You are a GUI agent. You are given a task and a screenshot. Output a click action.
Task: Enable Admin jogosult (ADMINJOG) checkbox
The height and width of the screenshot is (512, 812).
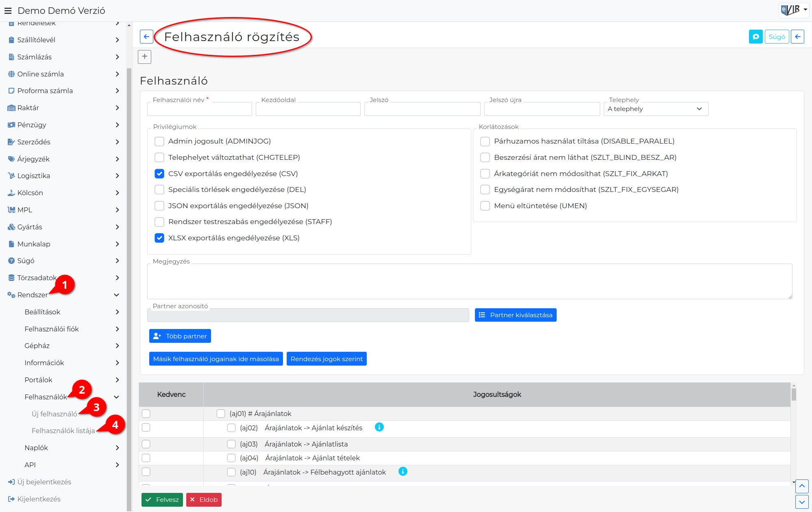coord(159,141)
